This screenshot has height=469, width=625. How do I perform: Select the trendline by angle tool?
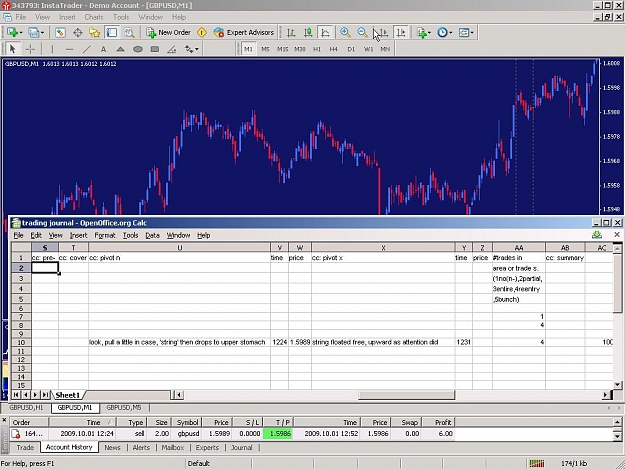[x=172, y=49]
